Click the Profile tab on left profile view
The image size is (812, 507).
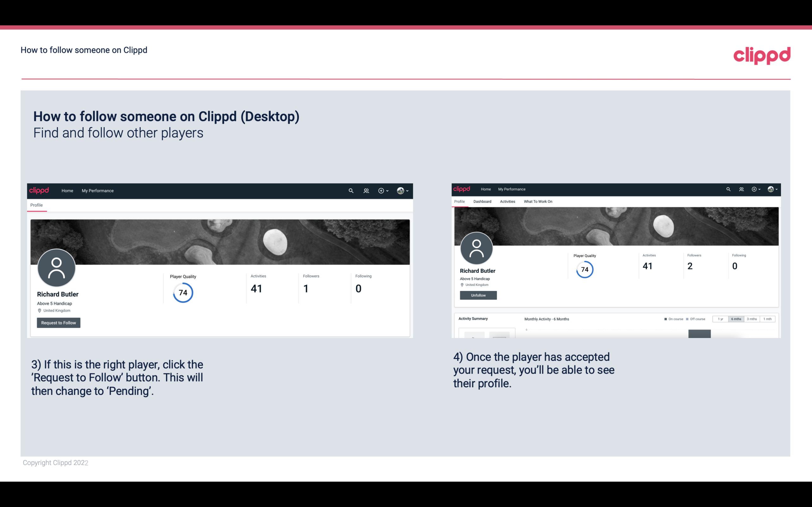click(x=36, y=205)
